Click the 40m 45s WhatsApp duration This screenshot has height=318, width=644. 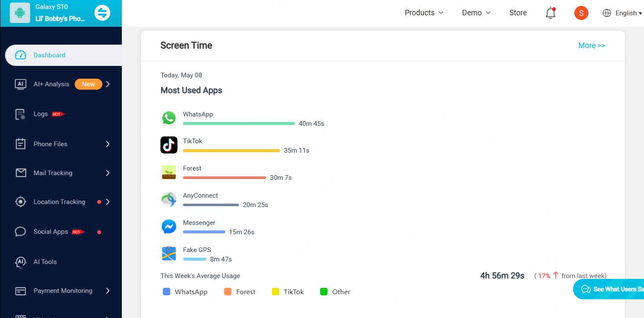(312, 124)
